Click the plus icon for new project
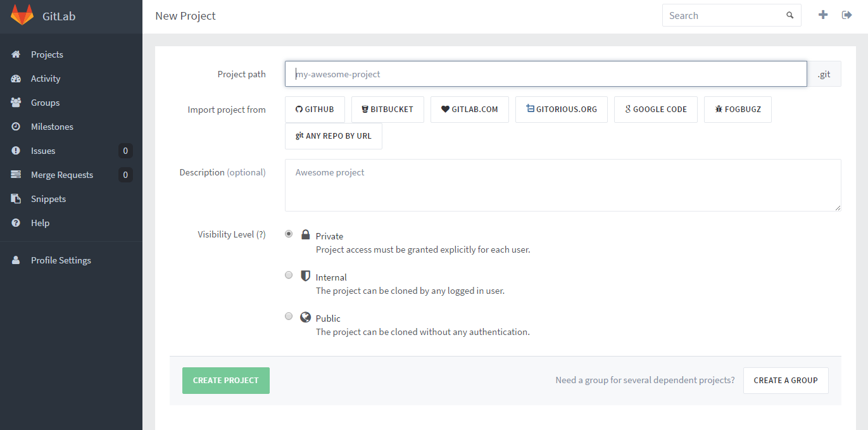 pyautogui.click(x=823, y=15)
